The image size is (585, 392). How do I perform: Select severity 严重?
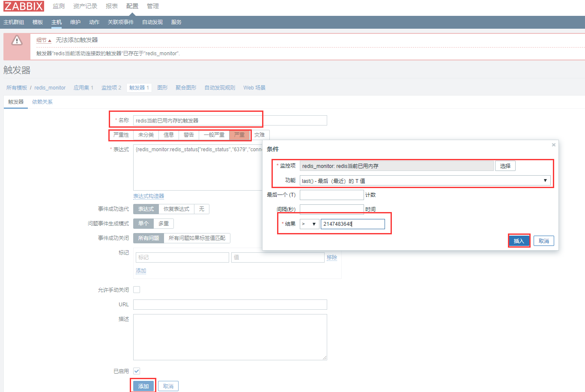[239, 135]
